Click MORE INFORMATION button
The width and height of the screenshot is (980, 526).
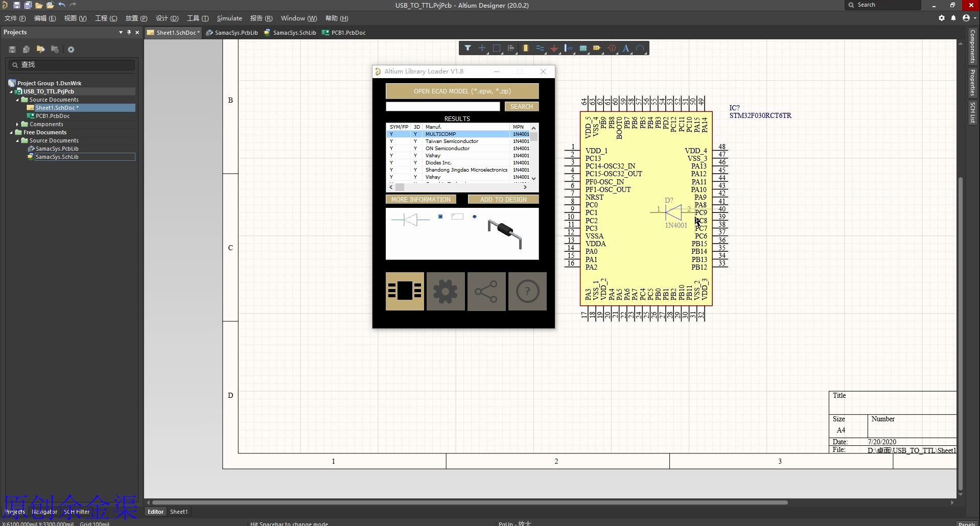point(421,199)
